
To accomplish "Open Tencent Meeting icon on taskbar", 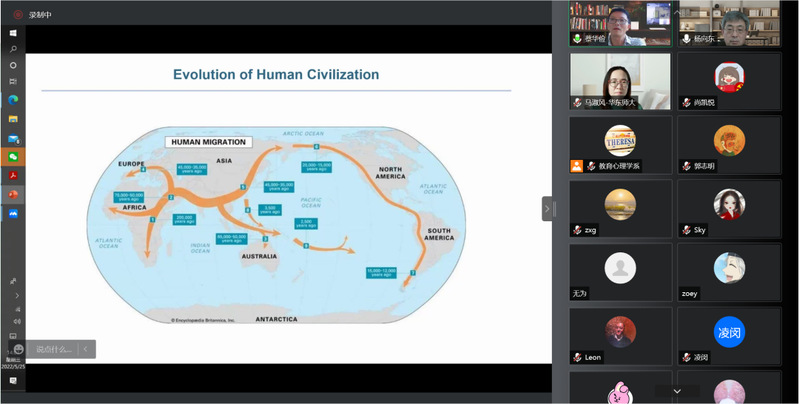I will [x=13, y=214].
